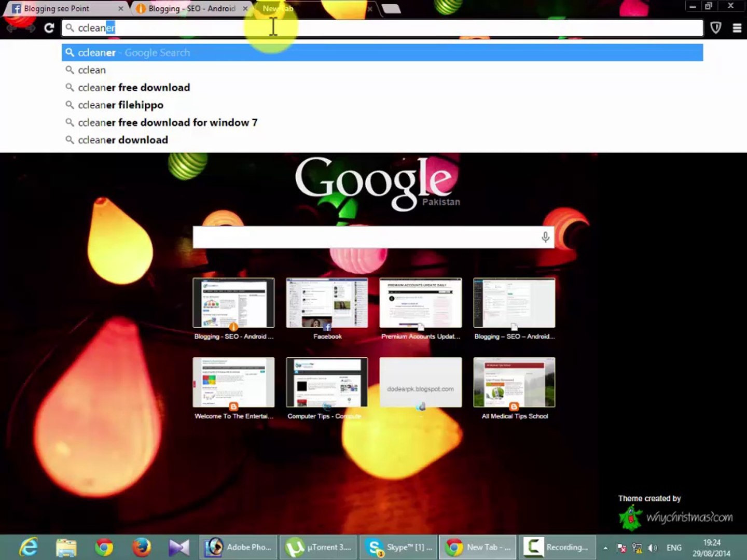The height and width of the screenshot is (560, 747).
Task: Click the browser back arrow
Action: [x=11, y=28]
